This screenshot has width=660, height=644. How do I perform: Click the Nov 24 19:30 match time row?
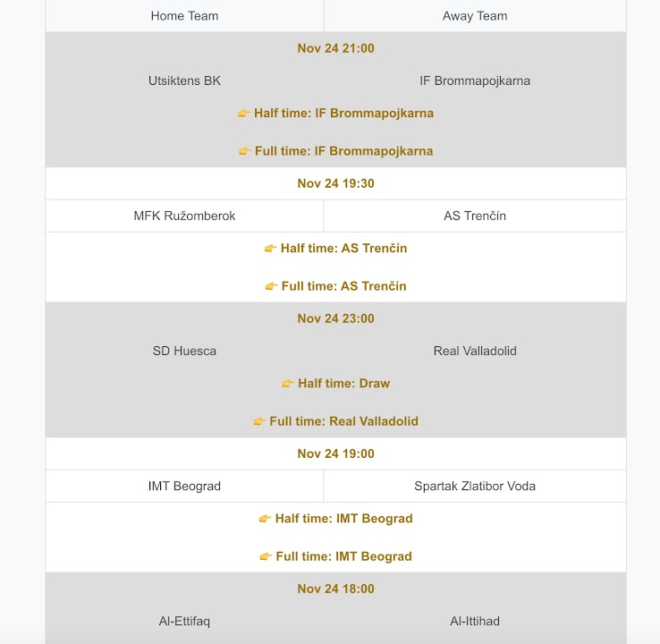335,183
